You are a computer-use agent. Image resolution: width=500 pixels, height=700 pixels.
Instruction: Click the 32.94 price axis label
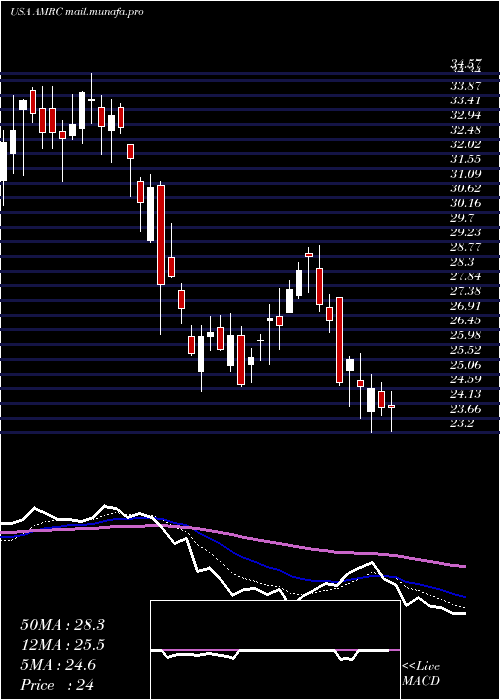click(x=465, y=116)
